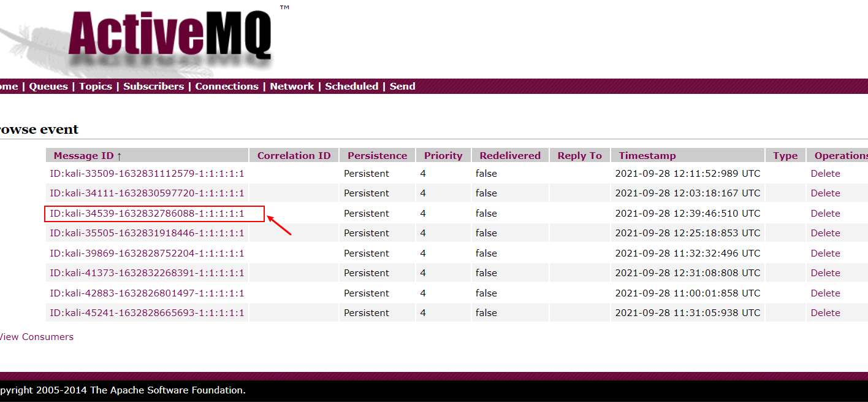Open message ID:kali-35505-1632831918446-1:1:1:1:1
The image size is (868, 402).
[x=147, y=233]
